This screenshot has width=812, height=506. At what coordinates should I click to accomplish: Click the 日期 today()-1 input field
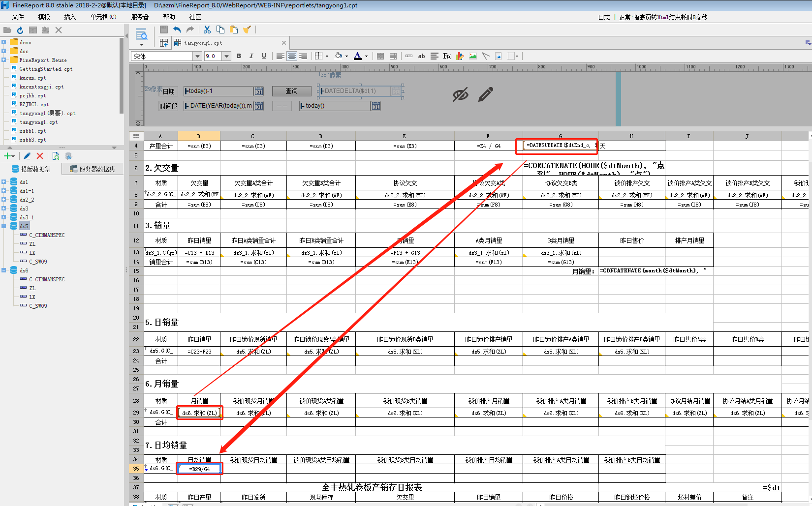click(219, 91)
